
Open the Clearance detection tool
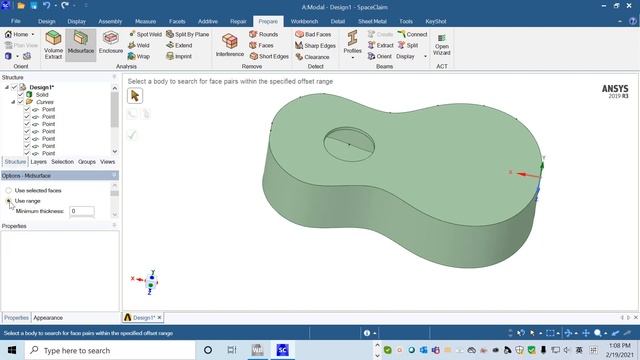(312, 57)
